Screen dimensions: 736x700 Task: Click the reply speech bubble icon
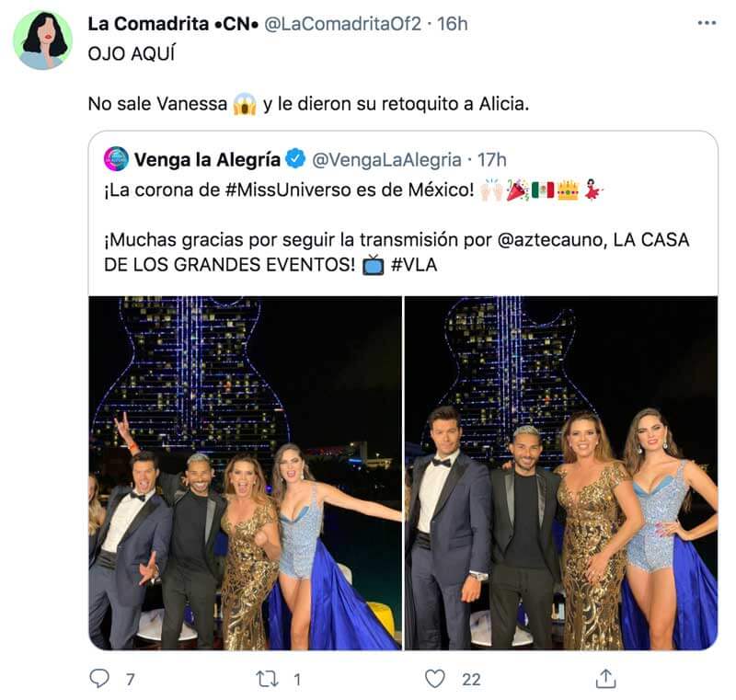99,679
